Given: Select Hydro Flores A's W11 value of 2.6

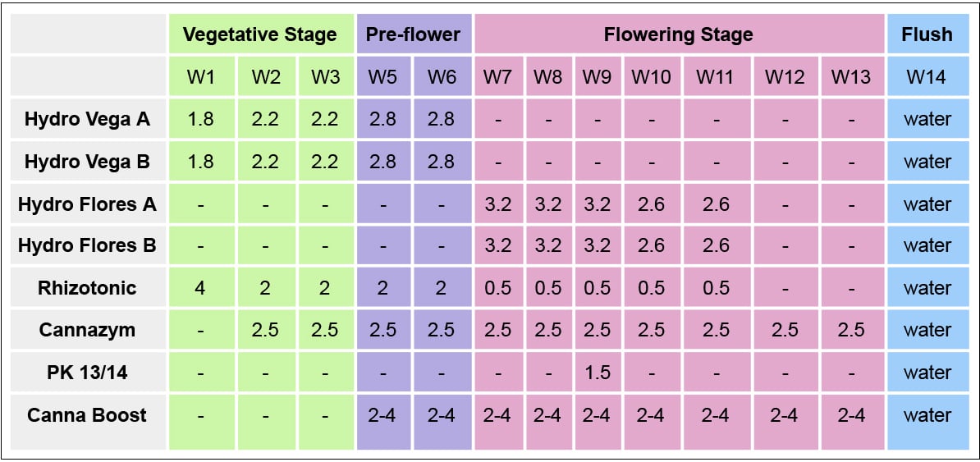Looking at the screenshot, I should point(716,204).
